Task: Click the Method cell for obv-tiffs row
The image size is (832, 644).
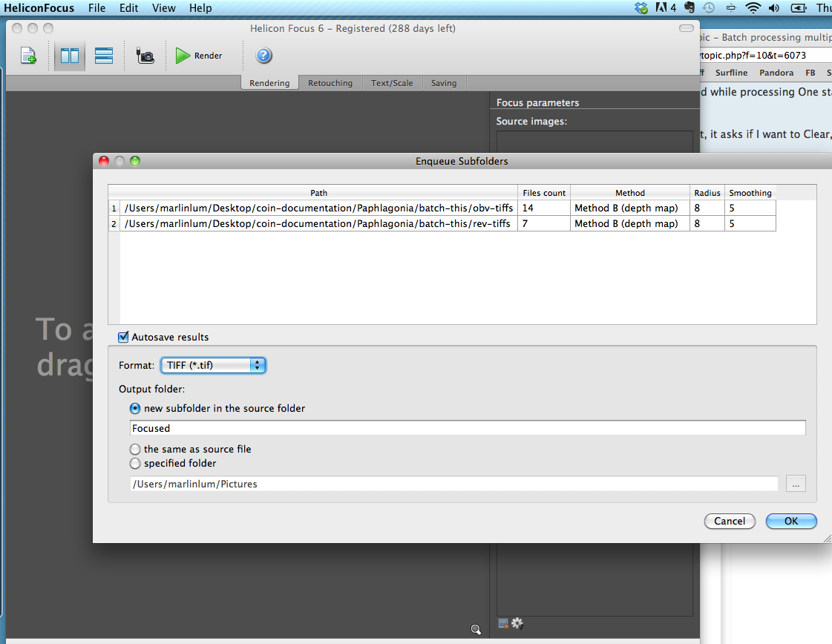Action: click(630, 208)
